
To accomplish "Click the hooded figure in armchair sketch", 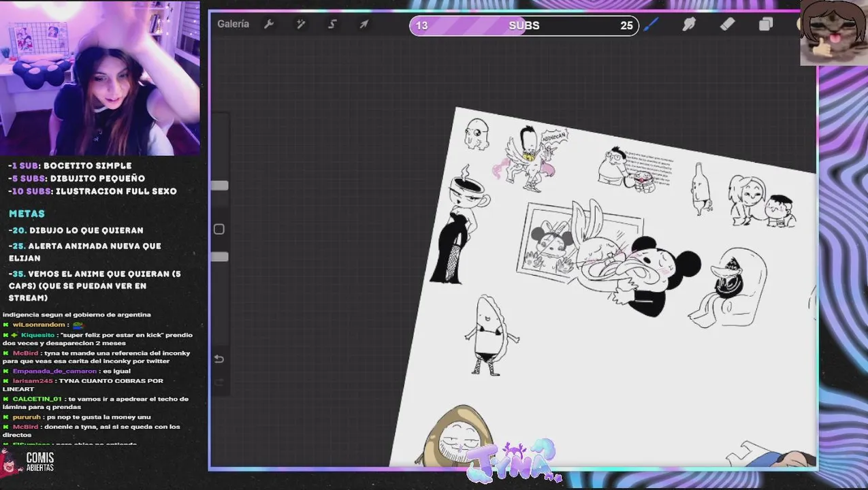I will click(x=730, y=287).
